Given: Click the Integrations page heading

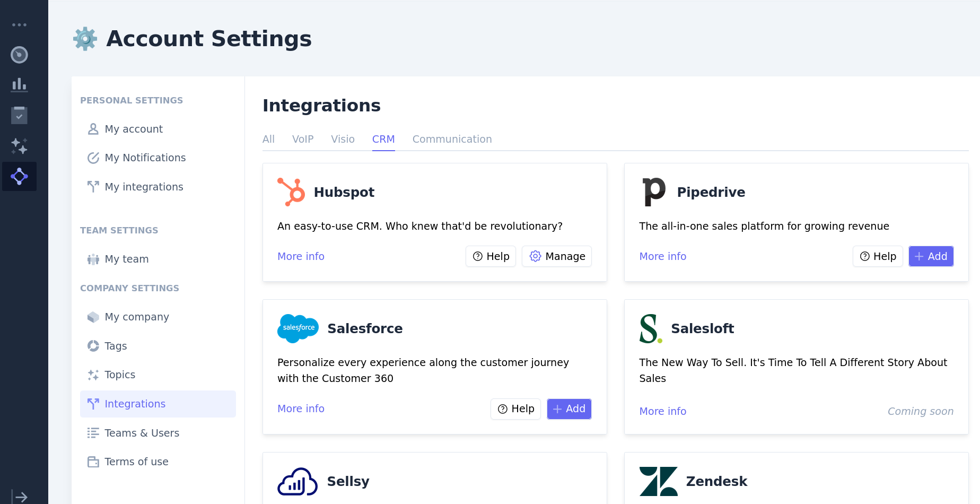Looking at the screenshot, I should [x=321, y=106].
